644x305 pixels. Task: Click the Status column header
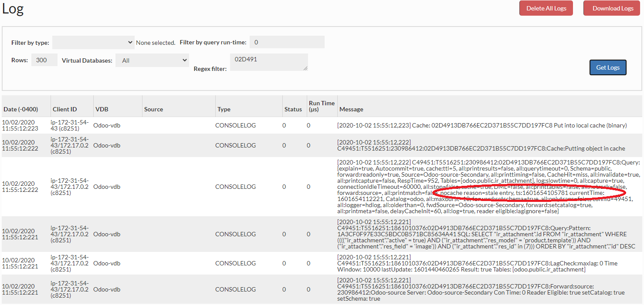tap(293, 109)
